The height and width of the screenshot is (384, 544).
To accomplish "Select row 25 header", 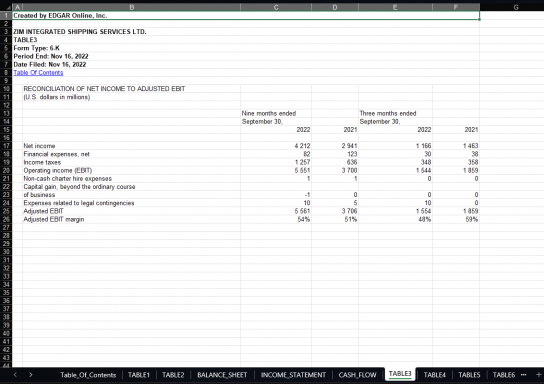I will [x=6, y=211].
